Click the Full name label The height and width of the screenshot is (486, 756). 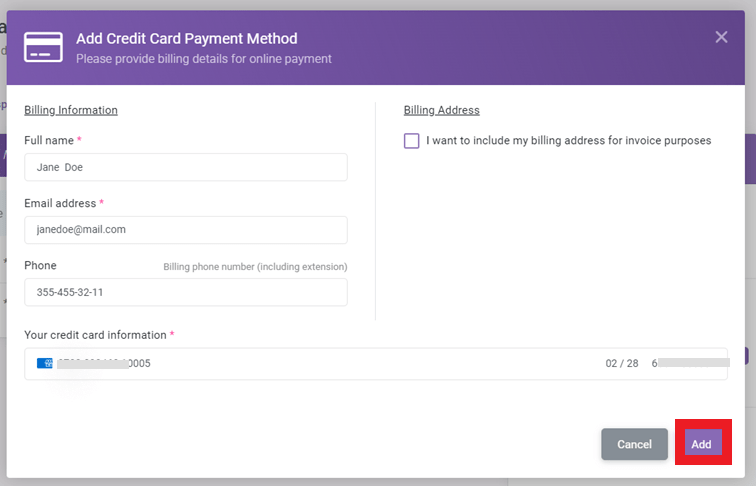49,141
